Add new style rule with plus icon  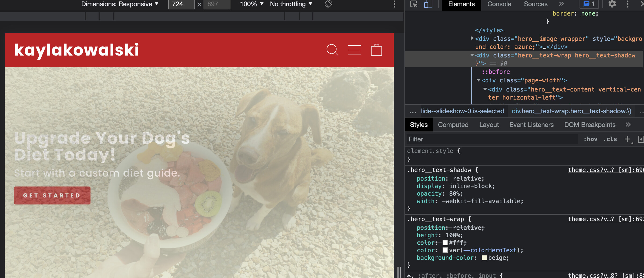click(x=627, y=139)
